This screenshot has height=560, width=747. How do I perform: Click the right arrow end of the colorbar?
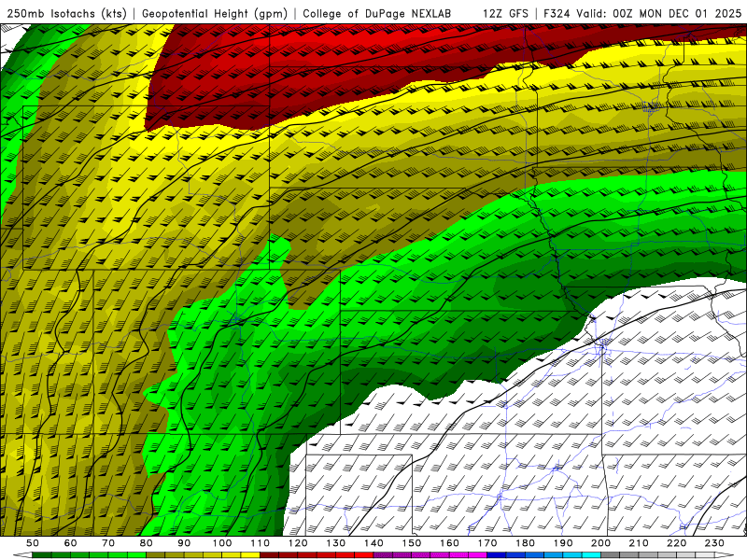(x=725, y=554)
